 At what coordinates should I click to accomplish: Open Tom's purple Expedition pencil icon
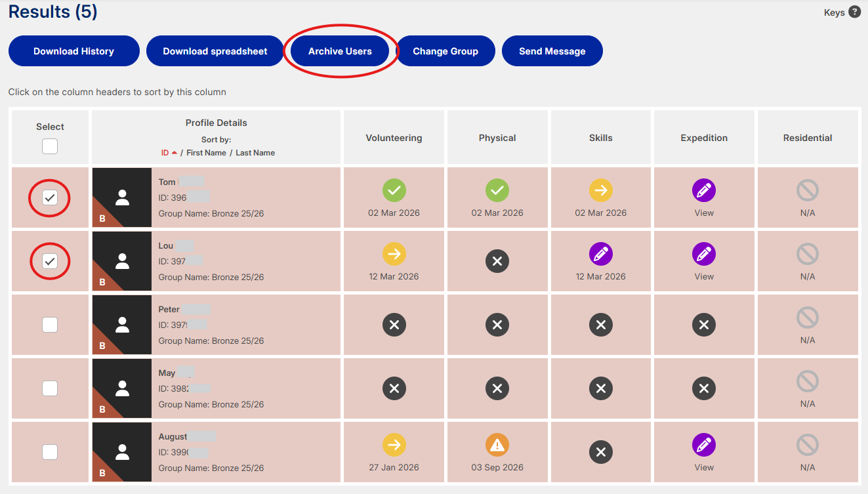(704, 190)
